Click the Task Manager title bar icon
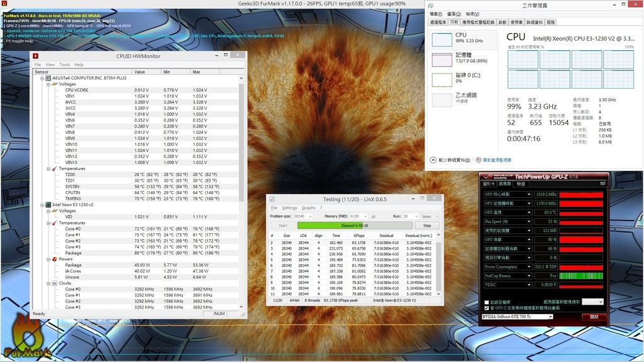The height and width of the screenshot is (362, 644). [430, 5]
